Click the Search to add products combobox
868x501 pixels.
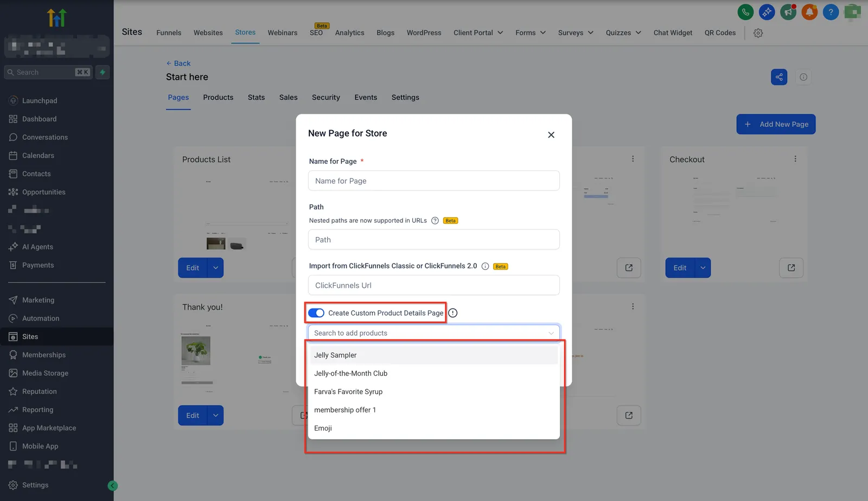point(433,333)
